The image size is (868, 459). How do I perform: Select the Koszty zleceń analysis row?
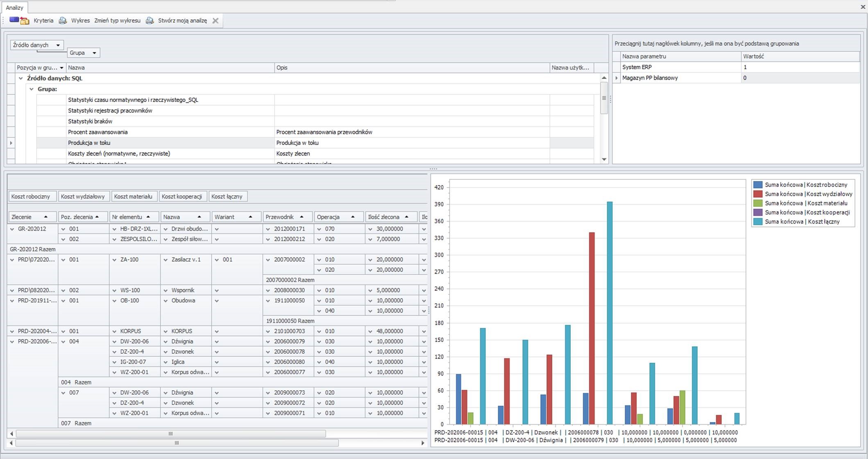(119, 154)
